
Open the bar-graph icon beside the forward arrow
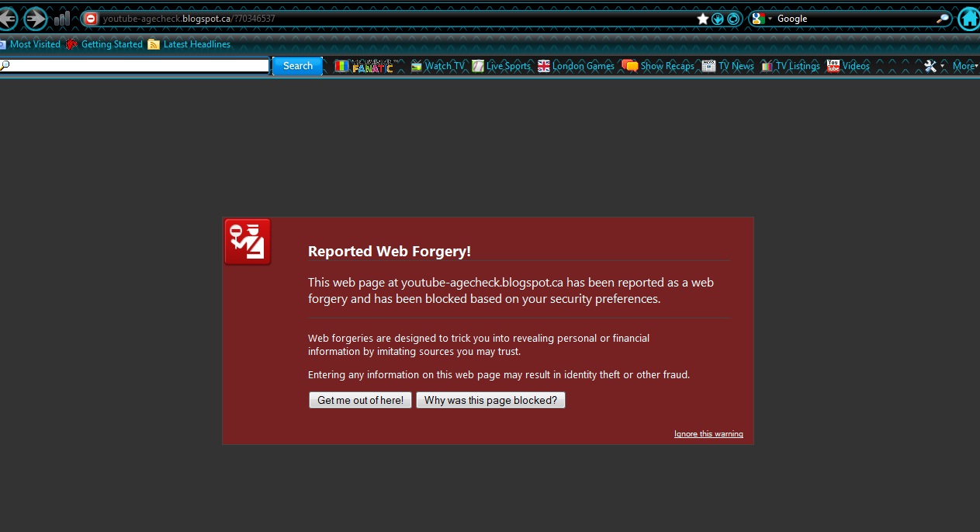click(x=62, y=19)
